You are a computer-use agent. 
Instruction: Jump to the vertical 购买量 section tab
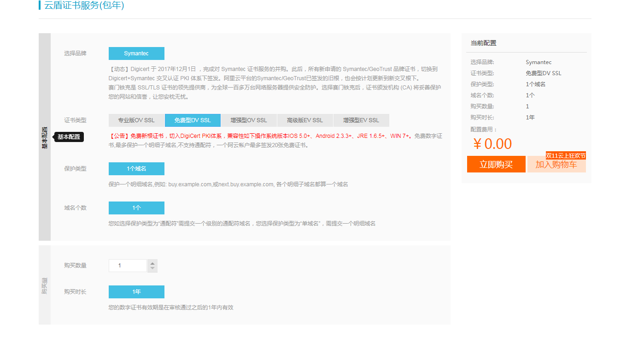point(45,285)
